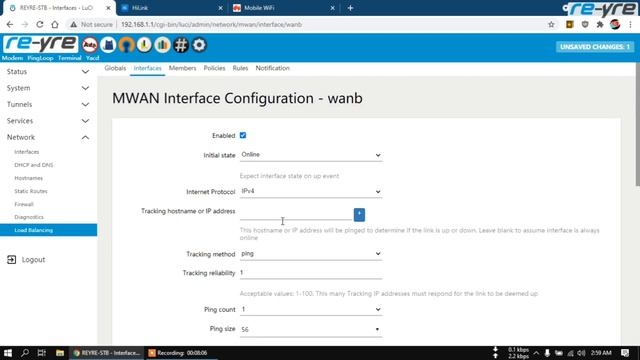Viewport: 640px width, 360px height.
Task: Open File Explorer from the taskbar
Action: point(60,353)
